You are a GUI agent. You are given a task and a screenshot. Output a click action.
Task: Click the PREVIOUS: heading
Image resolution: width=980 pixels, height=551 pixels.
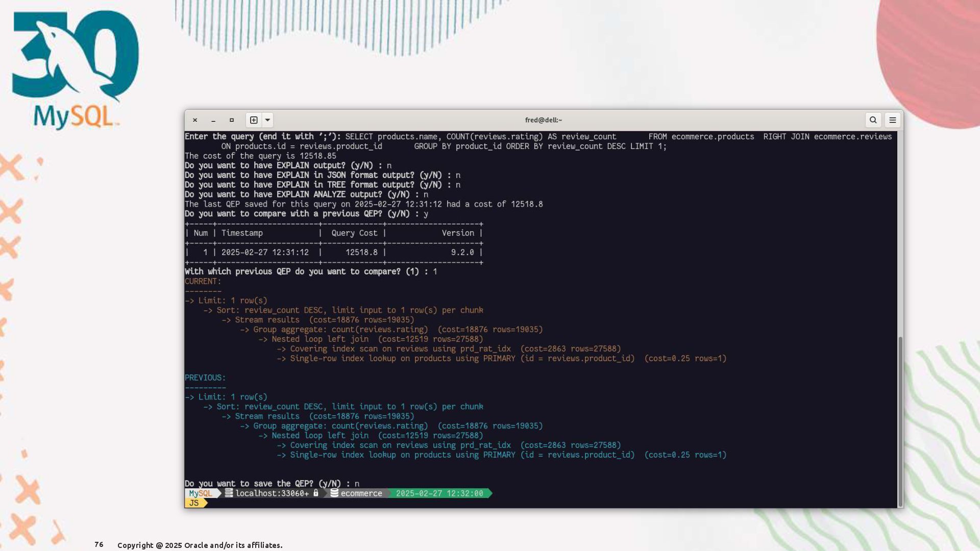click(205, 378)
